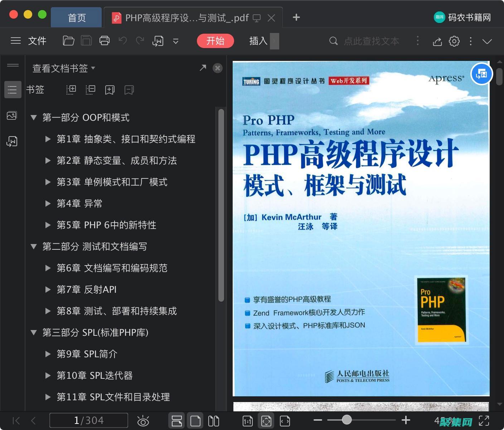The height and width of the screenshot is (430, 504).
Task: Click the 点此查找文本 search field
Action: [x=372, y=41]
